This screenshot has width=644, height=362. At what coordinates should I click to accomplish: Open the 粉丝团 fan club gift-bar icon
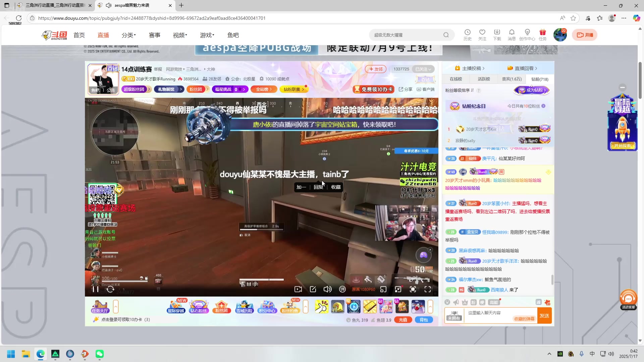[x=221, y=307]
